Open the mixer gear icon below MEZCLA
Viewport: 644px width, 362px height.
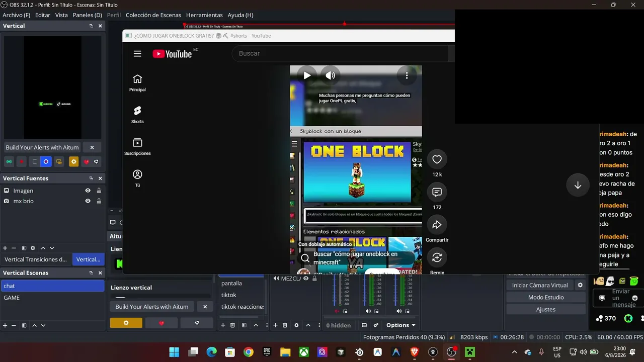296,325
